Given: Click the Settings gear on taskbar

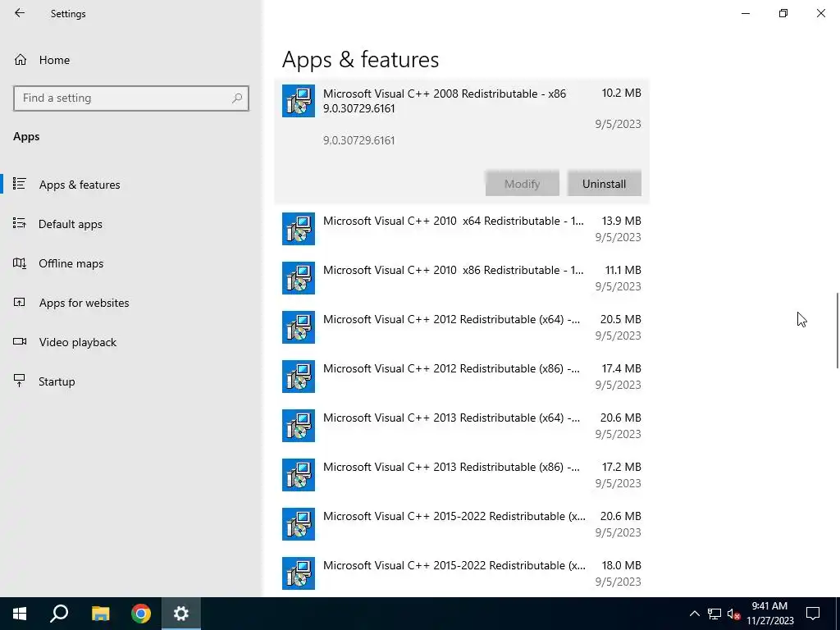Looking at the screenshot, I should point(181,614).
